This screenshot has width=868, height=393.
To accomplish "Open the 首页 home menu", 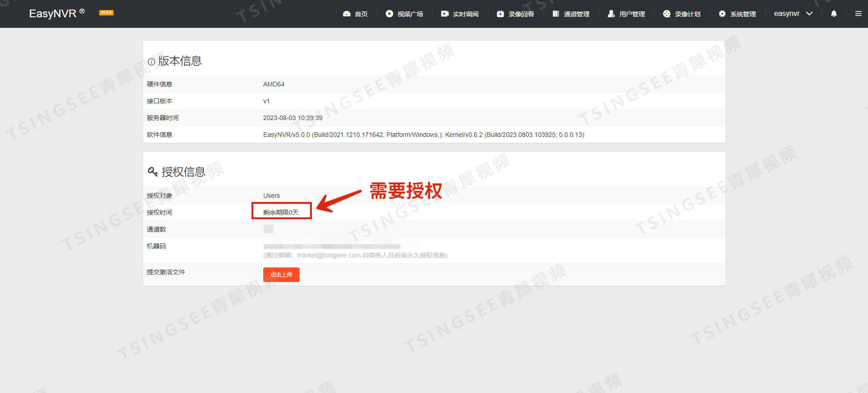I will click(x=361, y=14).
